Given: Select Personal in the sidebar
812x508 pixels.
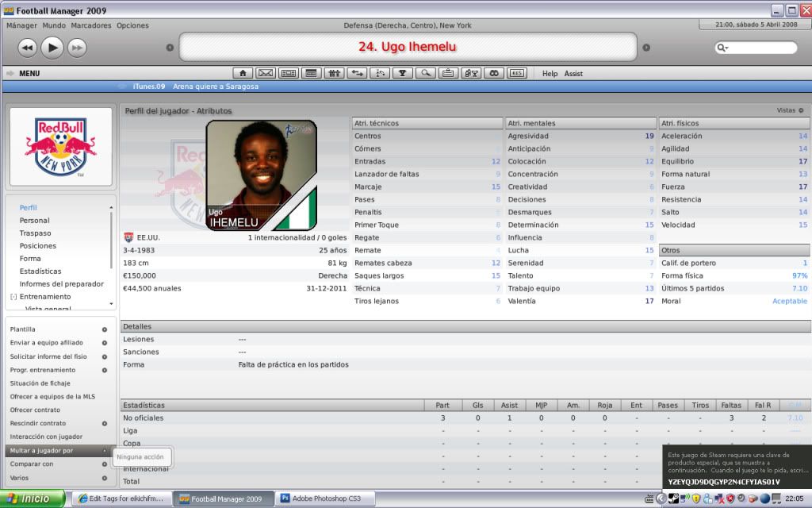Looking at the screenshot, I should [35, 221].
